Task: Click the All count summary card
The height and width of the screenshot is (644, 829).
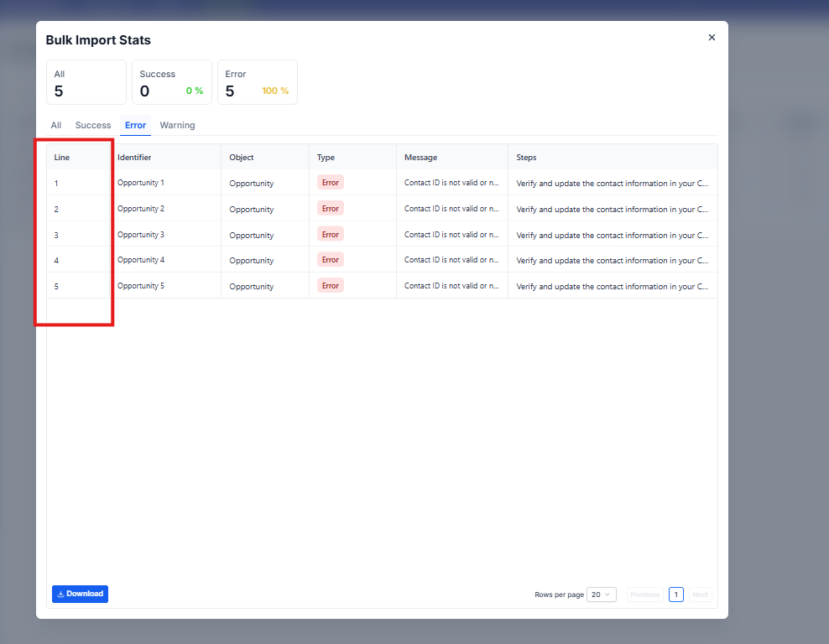Action: [x=86, y=82]
